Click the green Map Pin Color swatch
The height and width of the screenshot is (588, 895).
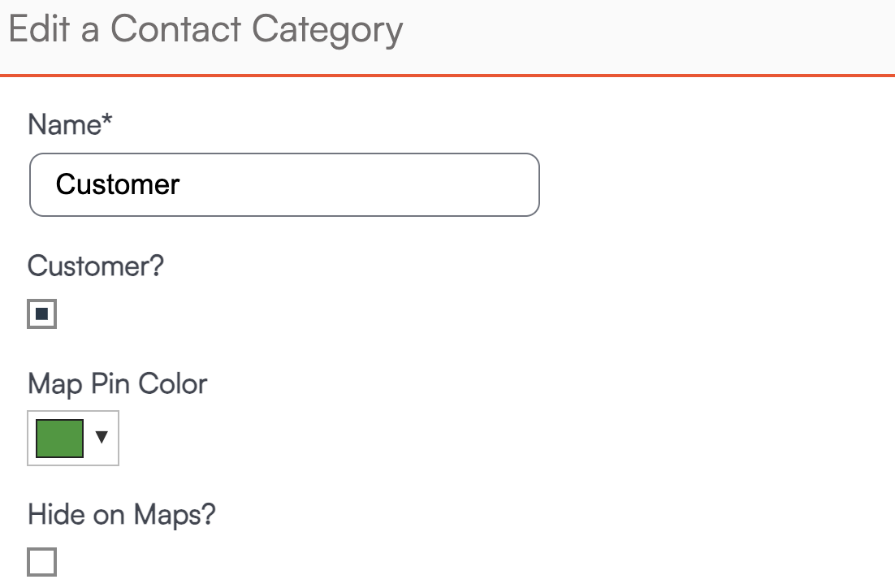[60, 439]
